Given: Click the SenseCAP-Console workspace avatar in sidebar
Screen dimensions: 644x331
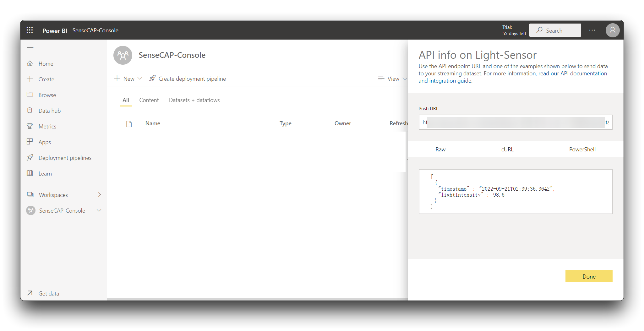Looking at the screenshot, I should coord(31,210).
